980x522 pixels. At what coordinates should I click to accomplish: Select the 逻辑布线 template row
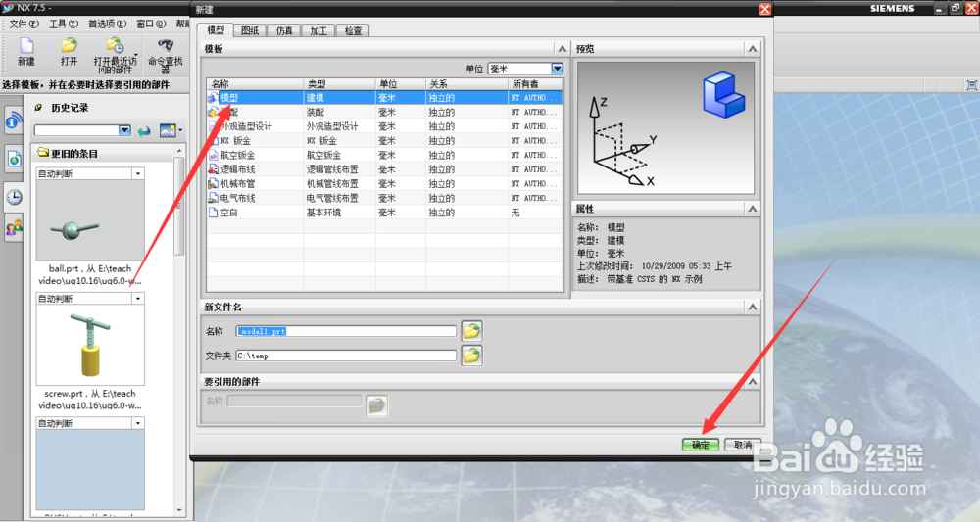coord(384,169)
